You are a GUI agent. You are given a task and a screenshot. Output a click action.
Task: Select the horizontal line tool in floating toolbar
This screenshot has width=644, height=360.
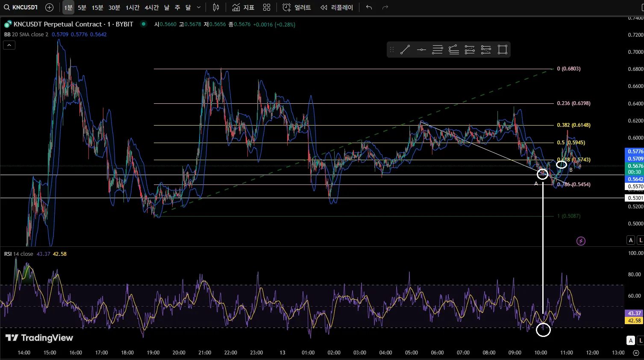(x=421, y=50)
